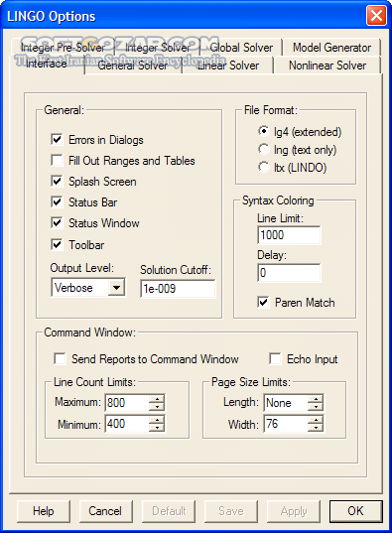Switch to the Global Solver tab
The image size is (392, 533).
pyautogui.click(x=241, y=48)
